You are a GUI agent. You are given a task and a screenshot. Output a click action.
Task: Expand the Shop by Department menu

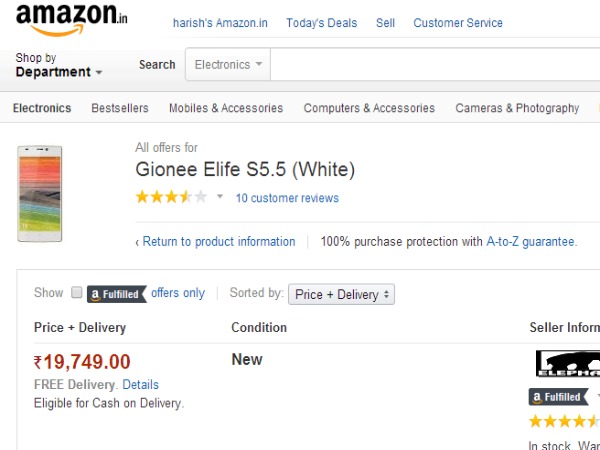59,66
